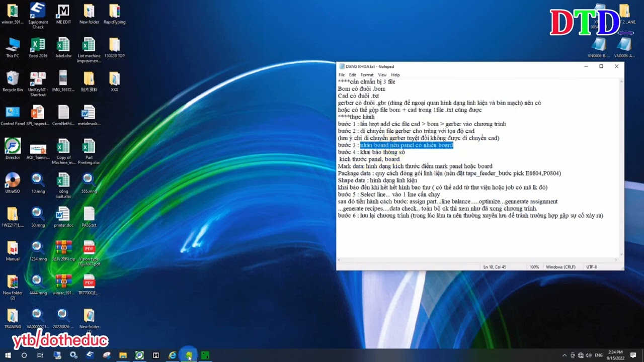Select the công suất.xlsx file

click(63, 186)
